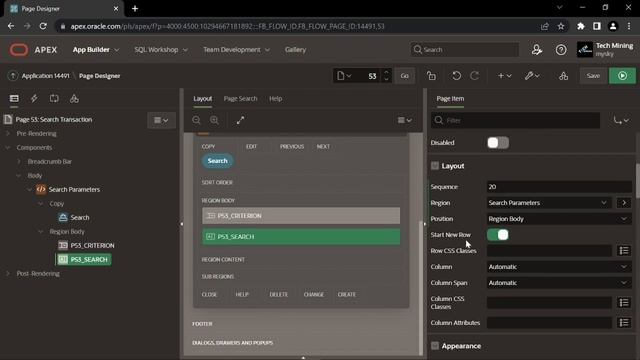Viewport: 640px width, 360px height.
Task: Collapse the Components tree node
Action: 8,147
